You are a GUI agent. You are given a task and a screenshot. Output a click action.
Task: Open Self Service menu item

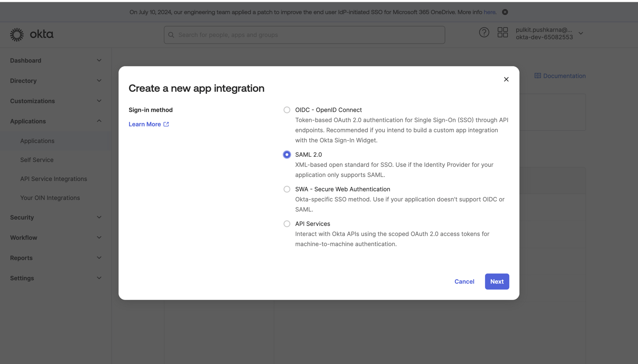(37, 160)
